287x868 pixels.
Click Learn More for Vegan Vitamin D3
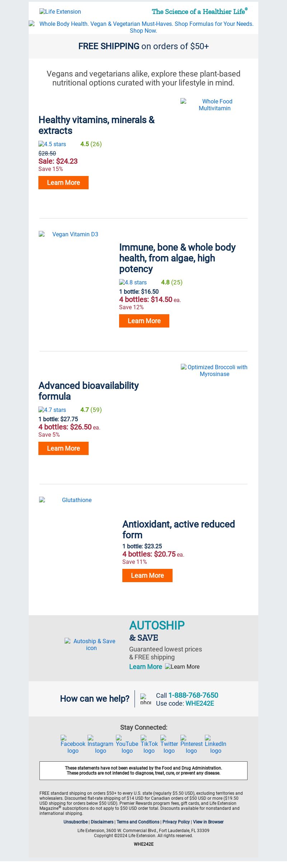tap(144, 321)
